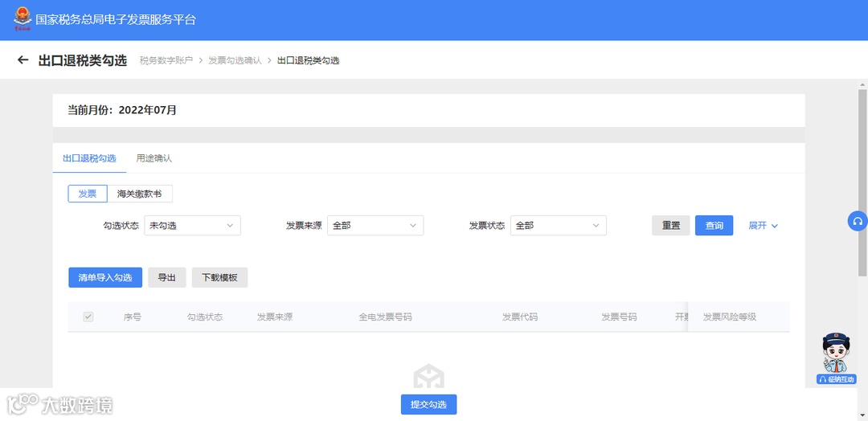This screenshot has height=421, width=868.
Task: Click the 发票来源 column header
Action: click(275, 317)
